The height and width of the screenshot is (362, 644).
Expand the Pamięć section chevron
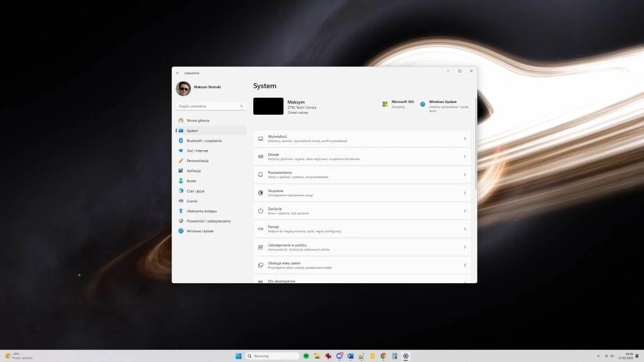coord(465,228)
